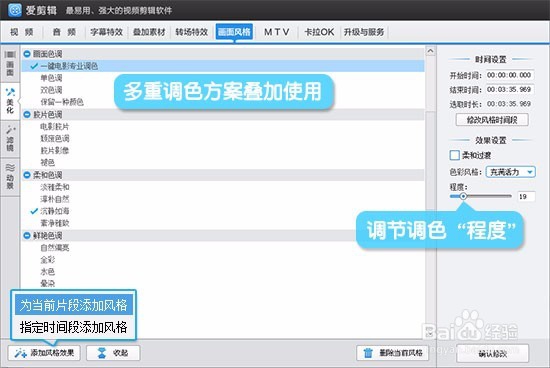Image resolution: width=550 pixels, height=368 pixels.
Task: Click the 修改风格时间段 button
Action: click(492, 120)
